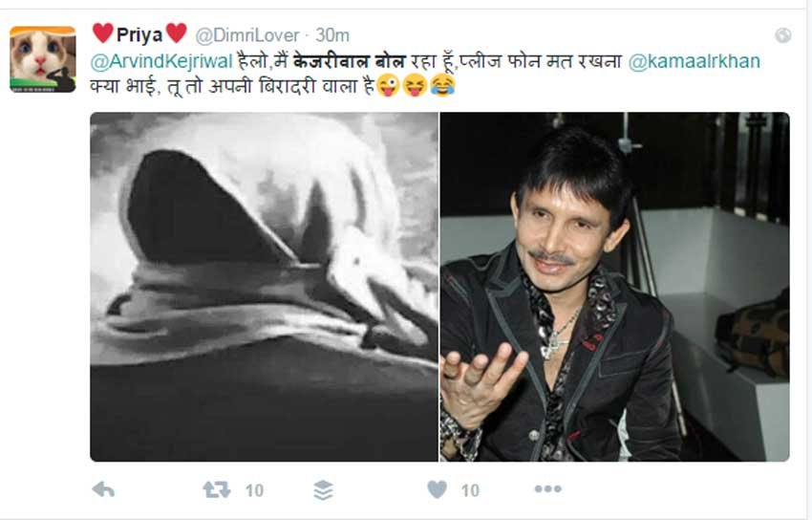Click the retweet count 10
Image resolution: width=812 pixels, height=520 pixels.
254,490
